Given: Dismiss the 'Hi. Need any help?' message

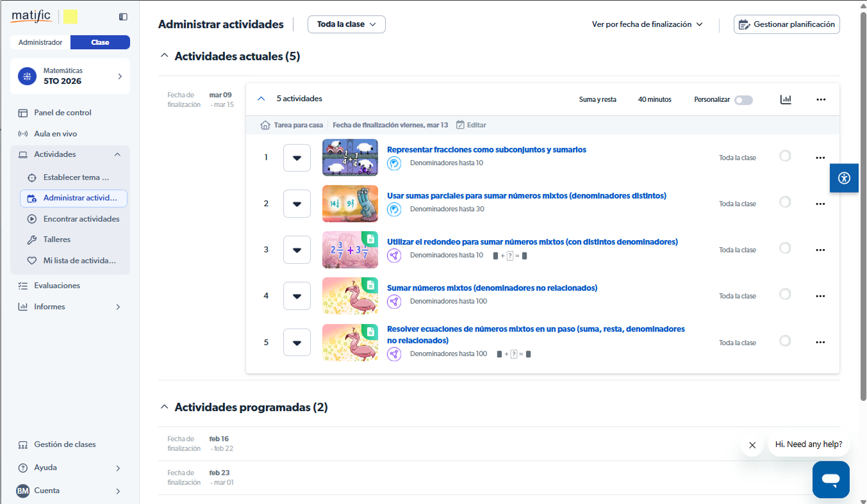Looking at the screenshot, I should coord(752,445).
